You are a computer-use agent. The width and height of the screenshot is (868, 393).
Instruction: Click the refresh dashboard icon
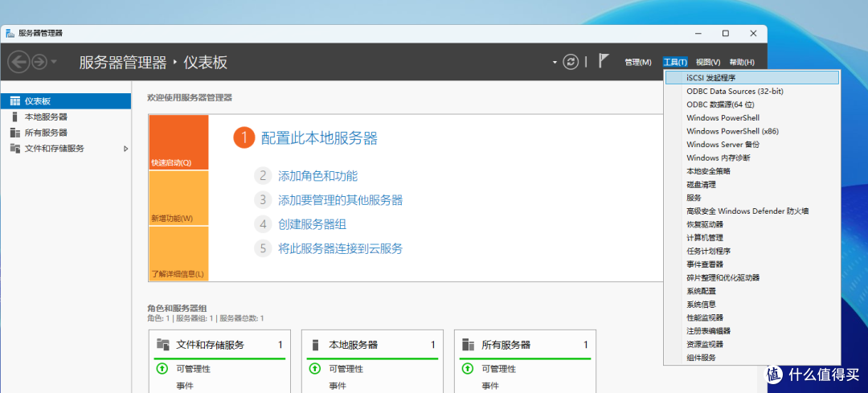click(x=571, y=61)
